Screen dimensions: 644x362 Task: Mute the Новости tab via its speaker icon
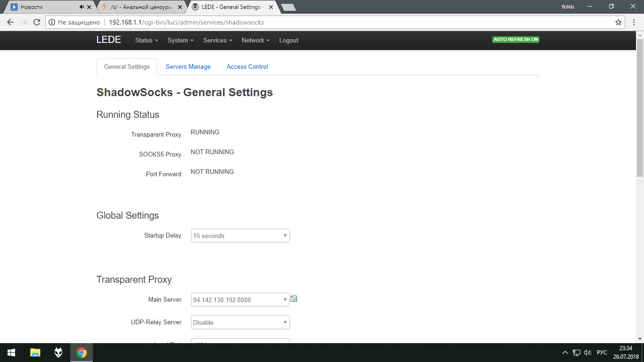(82, 7)
